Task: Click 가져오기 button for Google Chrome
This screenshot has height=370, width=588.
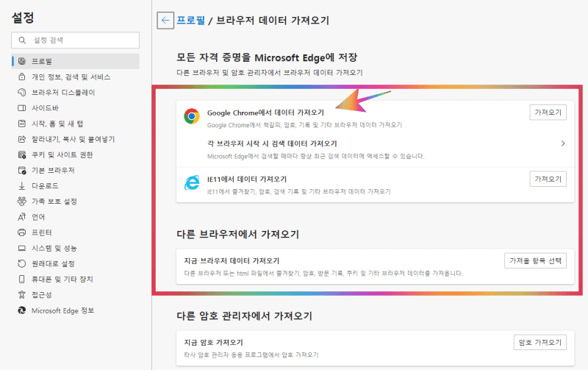Action: click(x=548, y=113)
